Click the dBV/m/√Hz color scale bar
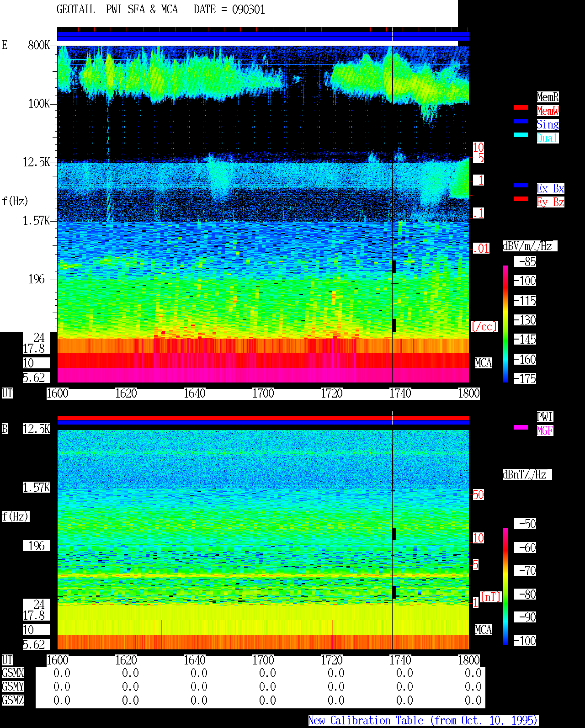The height and width of the screenshot is (728, 585). [505, 324]
